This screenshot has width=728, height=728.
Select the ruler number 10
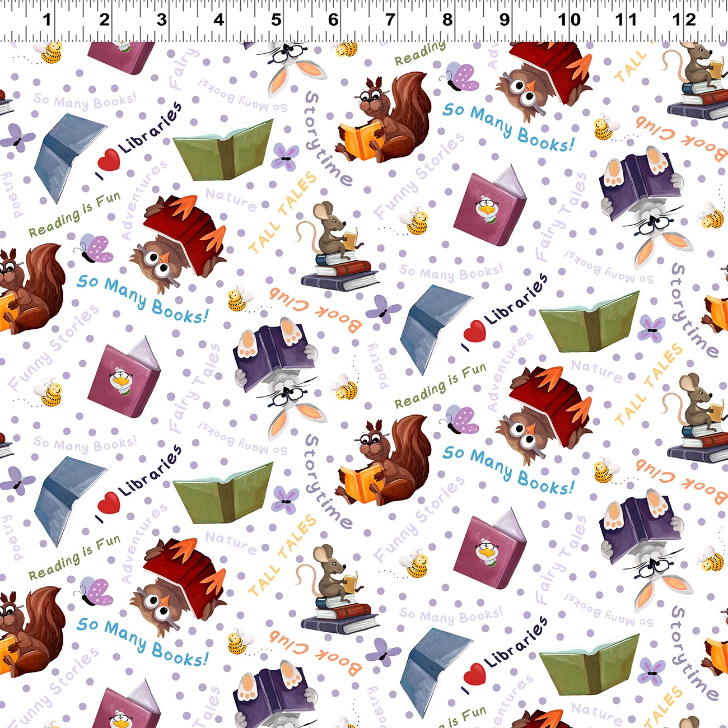coord(569,20)
